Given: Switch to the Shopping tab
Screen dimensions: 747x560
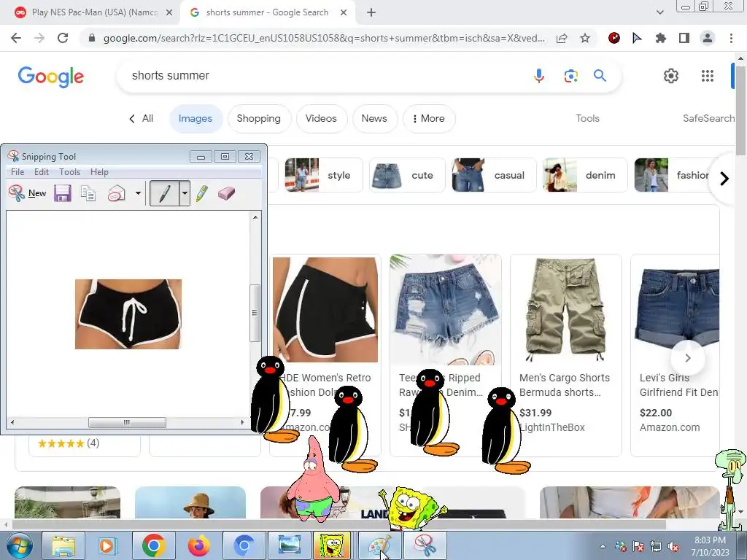Looking at the screenshot, I should point(259,119).
